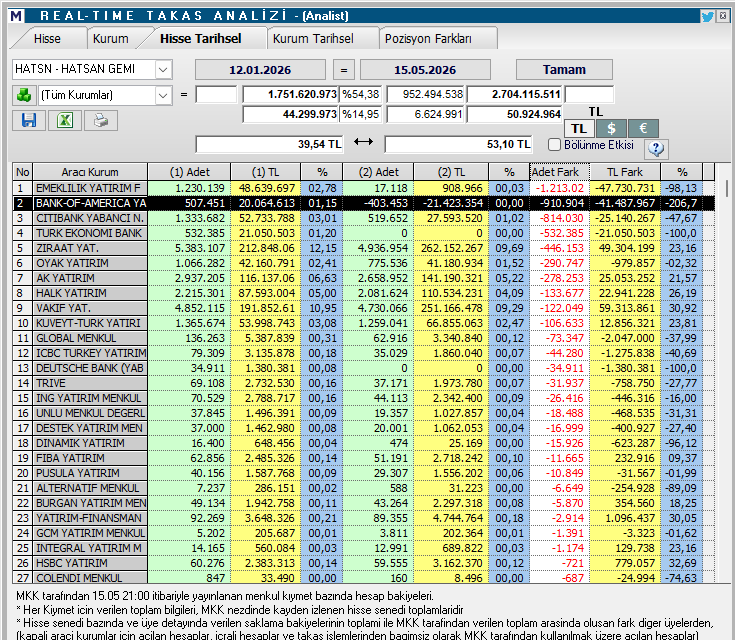
Task: Sort by the Aracı Kurum column header
Action: click(x=90, y=172)
